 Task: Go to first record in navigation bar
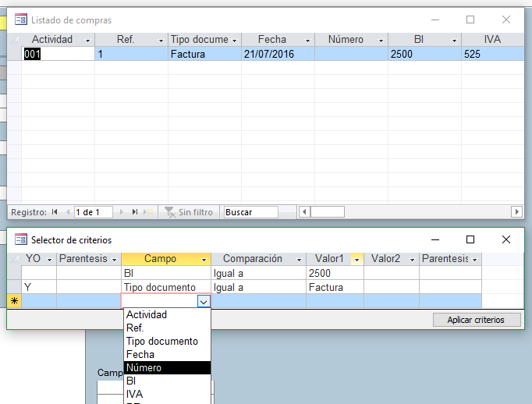pyautogui.click(x=55, y=211)
